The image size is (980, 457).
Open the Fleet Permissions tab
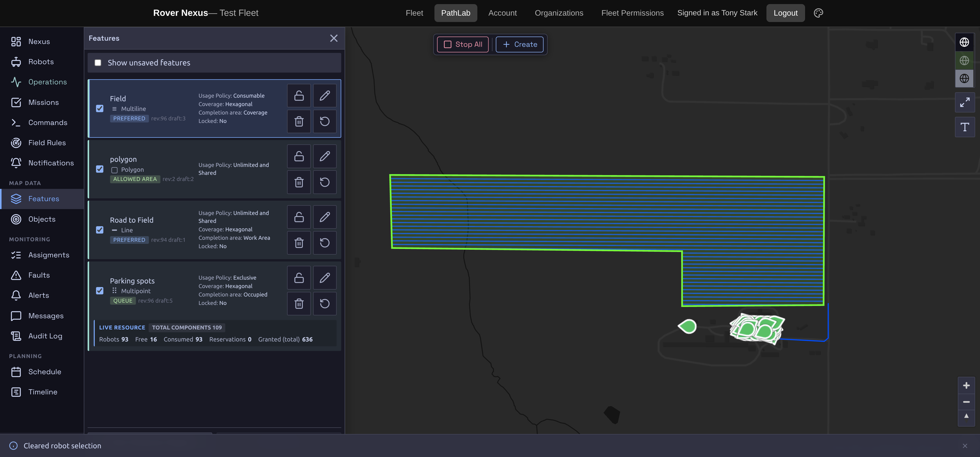coord(632,13)
